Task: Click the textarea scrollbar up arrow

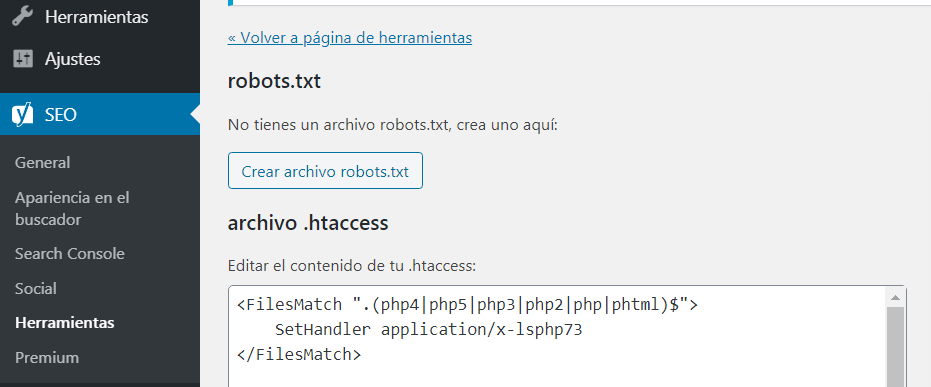Action: tap(896, 297)
